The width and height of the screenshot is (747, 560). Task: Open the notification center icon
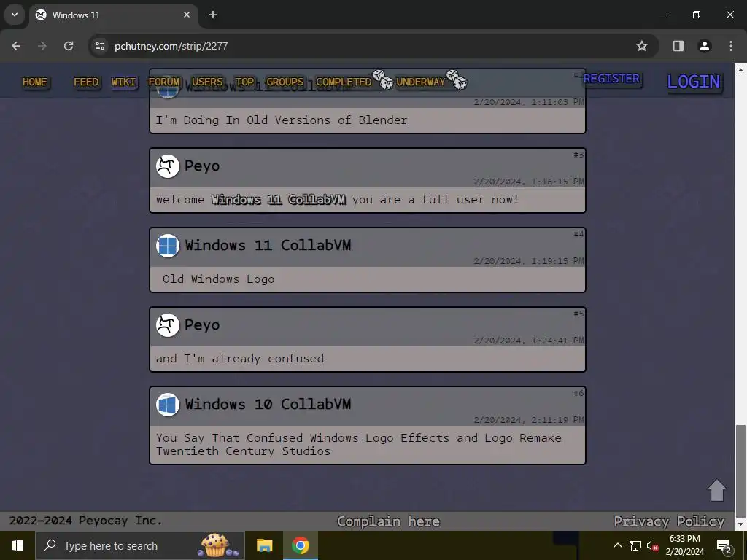(724, 545)
